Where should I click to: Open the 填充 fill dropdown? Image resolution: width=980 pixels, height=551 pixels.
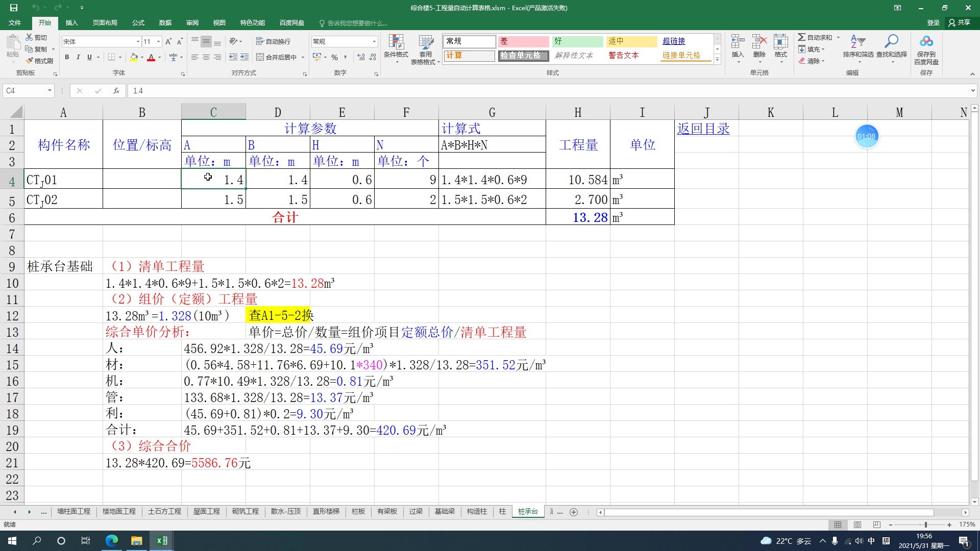coord(812,49)
